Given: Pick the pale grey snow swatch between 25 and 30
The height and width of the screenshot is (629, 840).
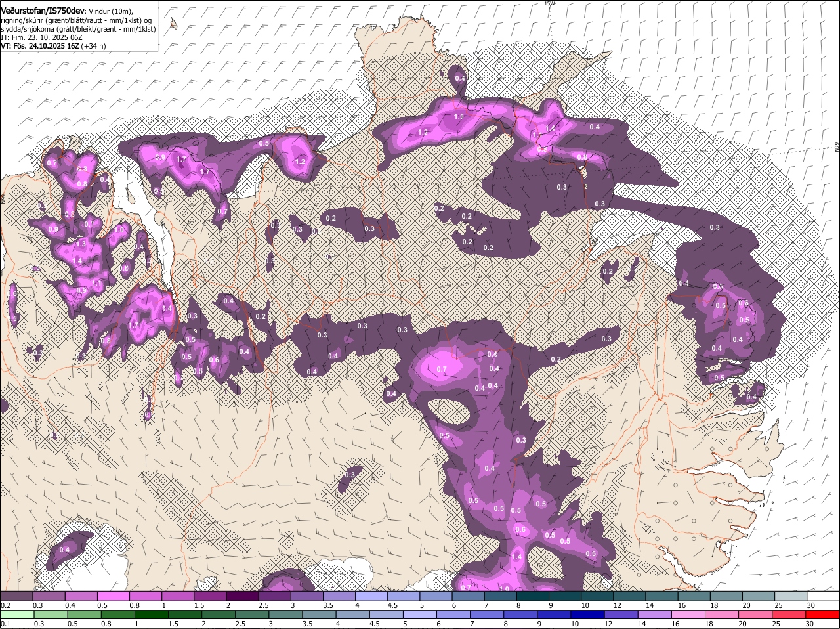Looking at the screenshot, I should (791, 596).
